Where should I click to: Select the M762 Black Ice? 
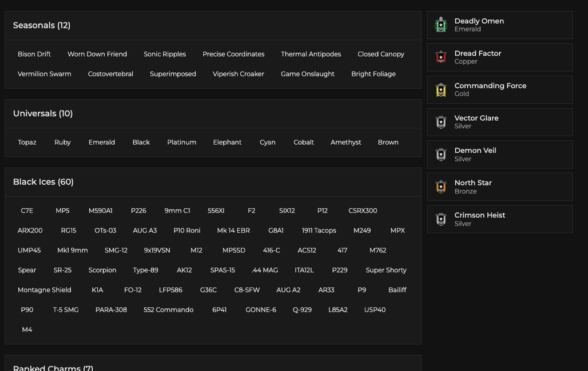pos(378,250)
